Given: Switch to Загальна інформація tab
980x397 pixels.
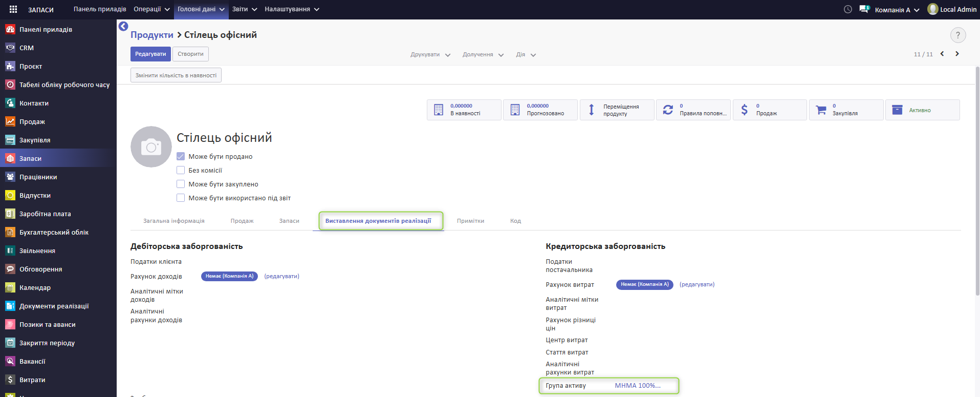Looking at the screenshot, I should 174,221.
